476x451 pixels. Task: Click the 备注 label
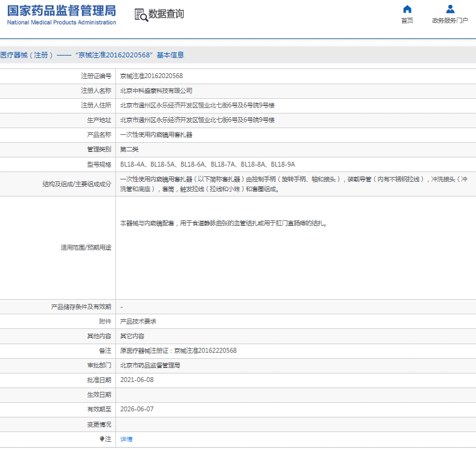tap(105, 350)
